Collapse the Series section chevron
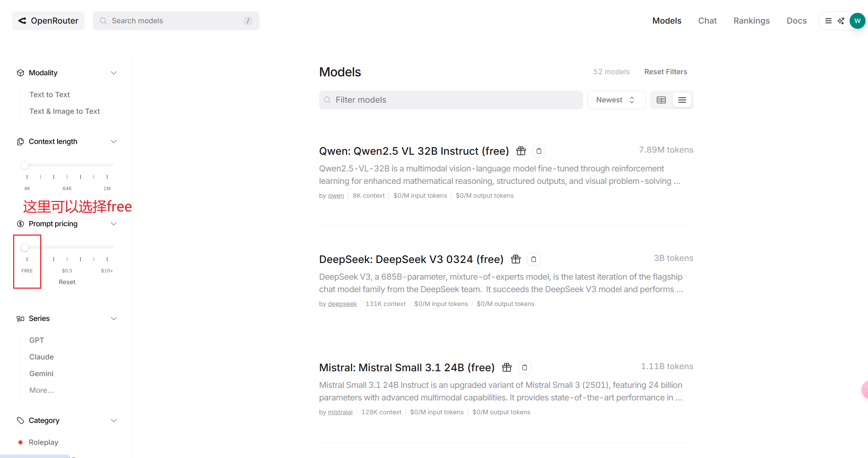The height and width of the screenshot is (458, 868). [x=113, y=319]
